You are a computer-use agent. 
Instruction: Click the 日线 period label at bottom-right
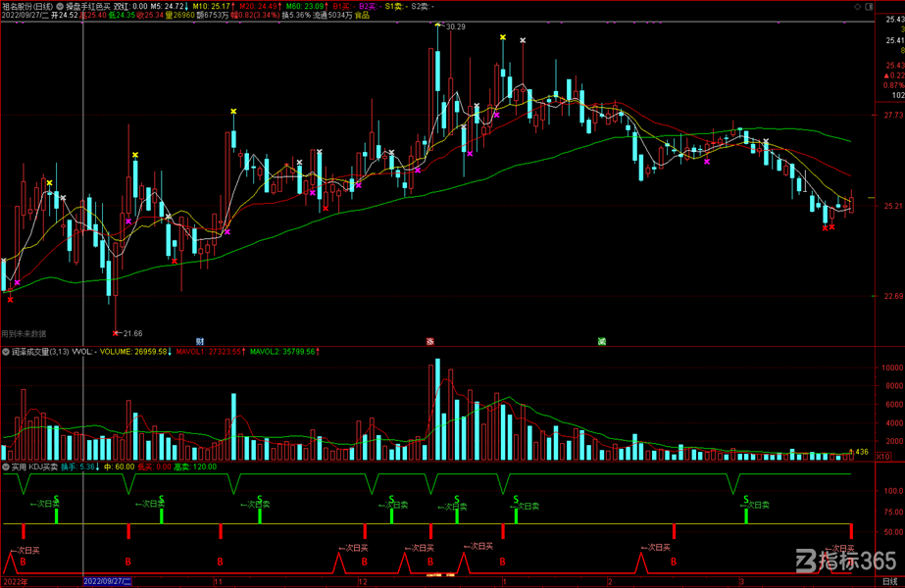pos(890,582)
